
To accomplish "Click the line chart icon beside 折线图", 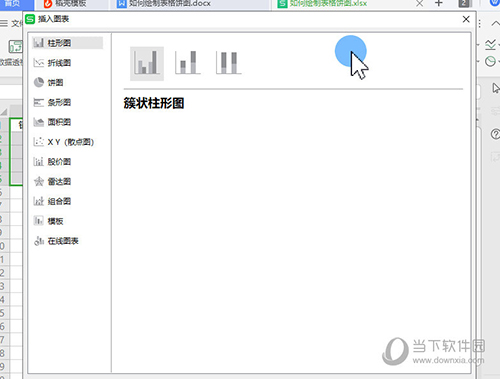I will point(39,63).
